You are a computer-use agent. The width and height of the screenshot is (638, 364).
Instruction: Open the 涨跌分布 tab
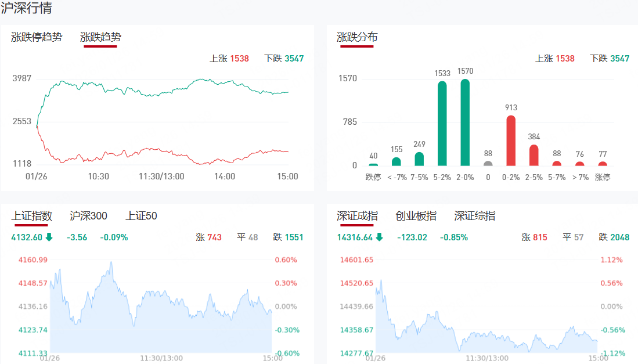pyautogui.click(x=357, y=37)
